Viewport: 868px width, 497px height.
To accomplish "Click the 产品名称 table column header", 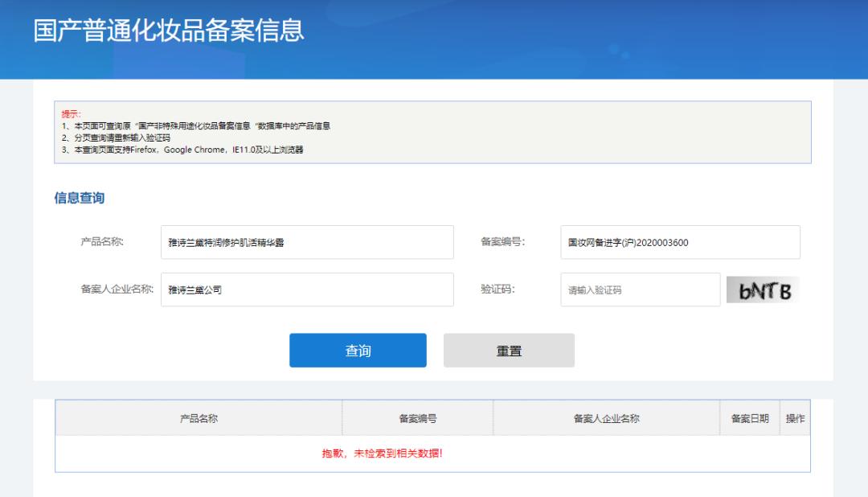I will point(199,418).
